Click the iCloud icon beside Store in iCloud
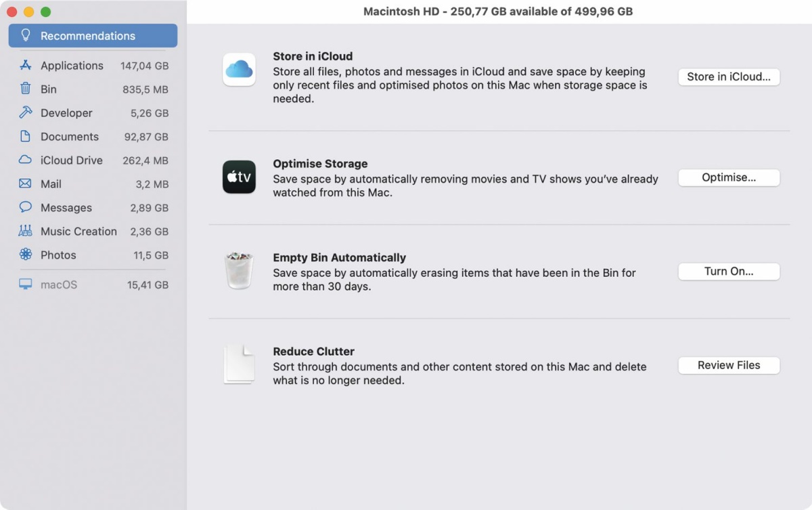The image size is (812, 510). click(239, 70)
